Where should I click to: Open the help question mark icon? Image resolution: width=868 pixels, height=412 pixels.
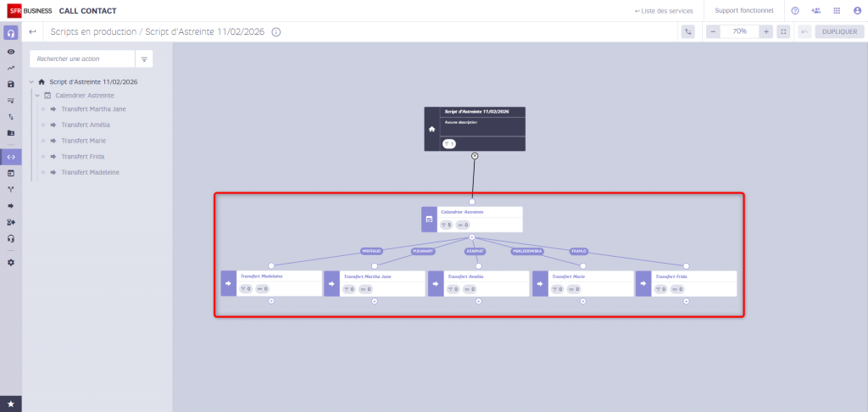795,11
